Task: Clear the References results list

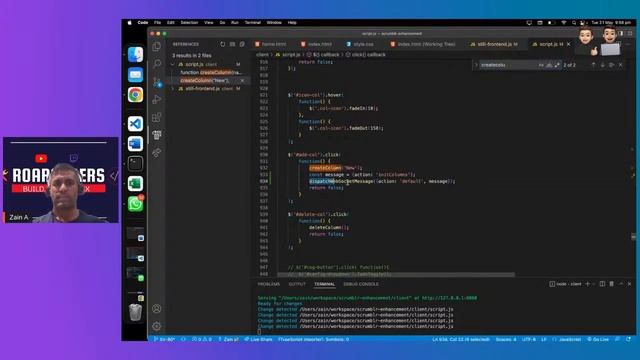Action: pos(232,44)
